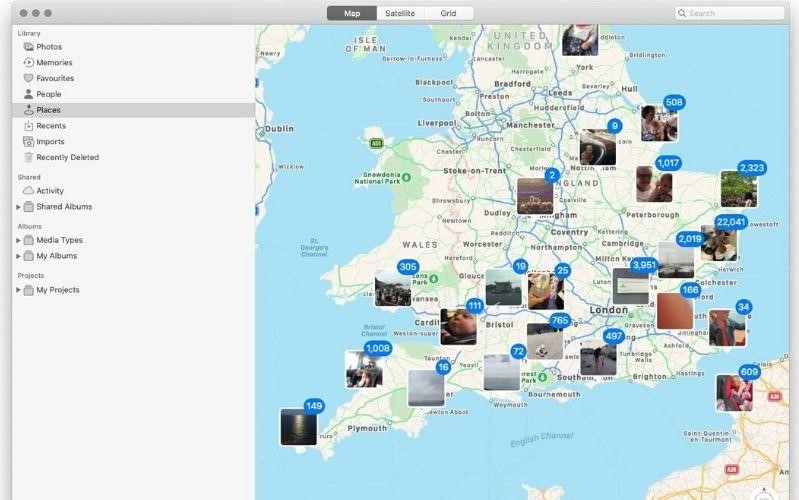Open the photo cluster labeled 3,951

pyautogui.click(x=630, y=286)
